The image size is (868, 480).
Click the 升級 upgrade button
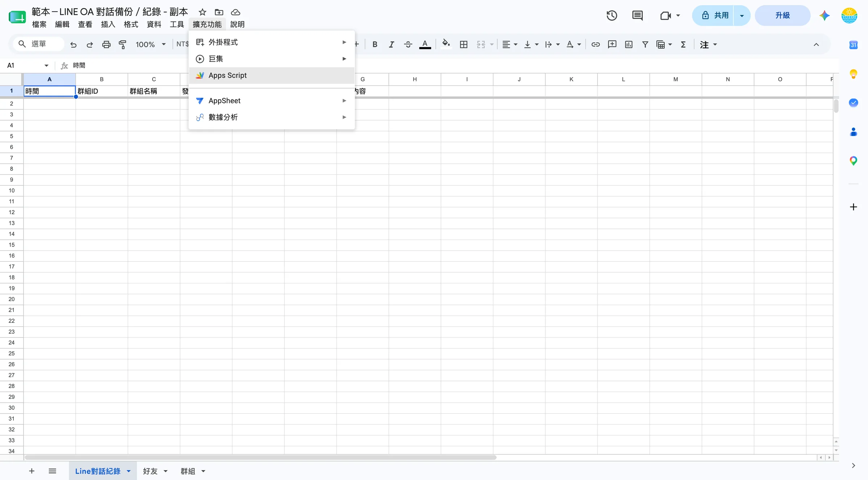coord(783,16)
